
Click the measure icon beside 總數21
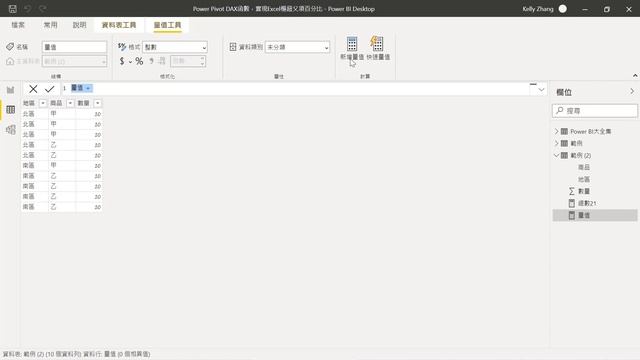point(571,203)
